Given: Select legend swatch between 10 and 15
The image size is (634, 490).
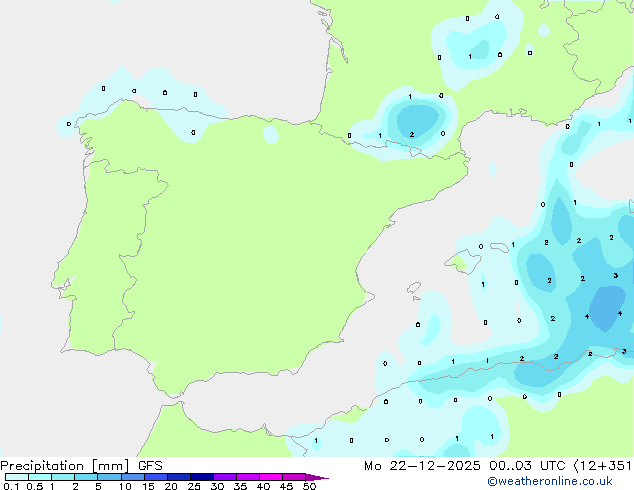Looking at the screenshot, I should coord(132,477).
